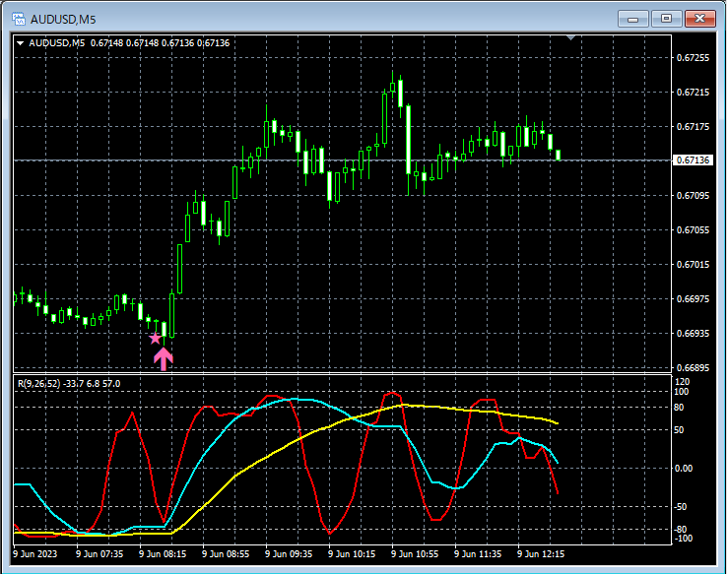
Task: Click the time label 9 Jun 10:15
Action: point(352,554)
